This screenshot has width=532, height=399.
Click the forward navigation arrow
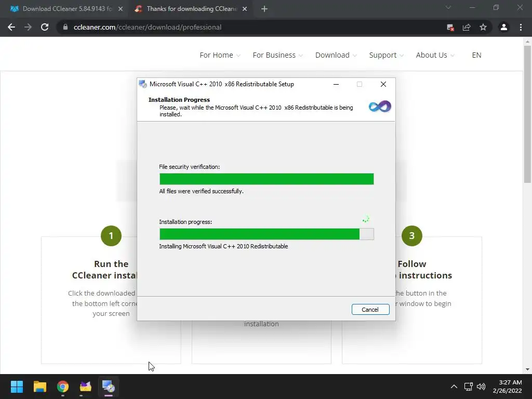click(x=28, y=27)
